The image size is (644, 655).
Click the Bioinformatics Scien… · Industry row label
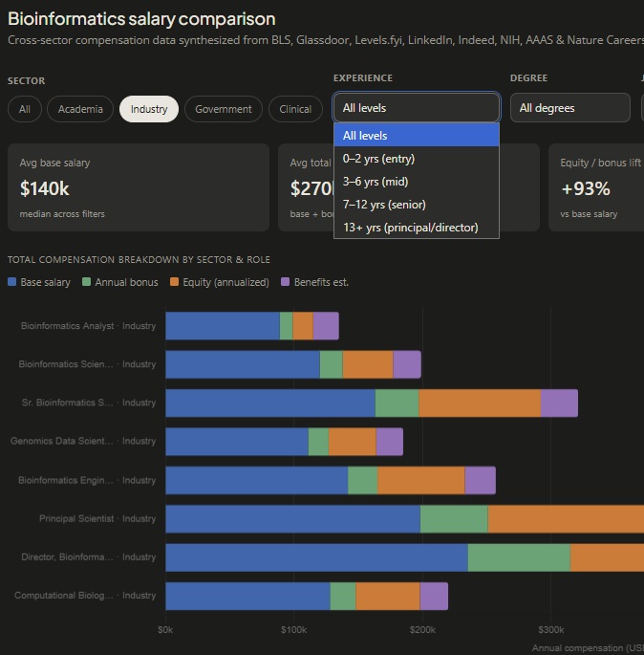87,364
